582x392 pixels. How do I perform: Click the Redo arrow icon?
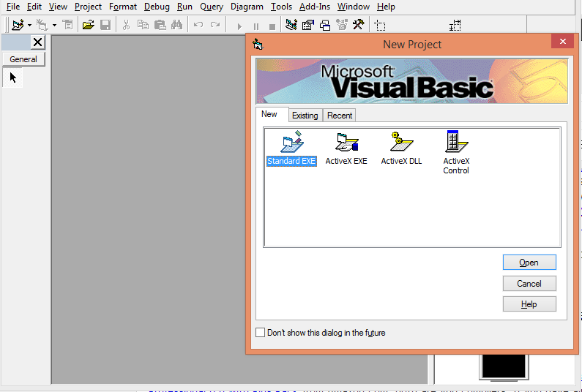215,25
